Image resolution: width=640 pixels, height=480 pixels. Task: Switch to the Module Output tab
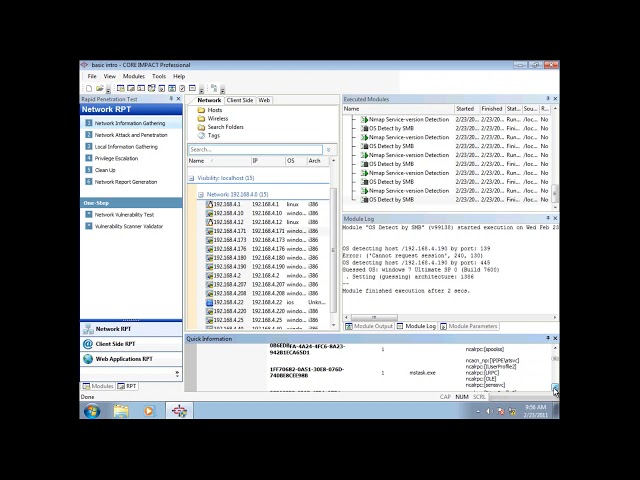(369, 326)
